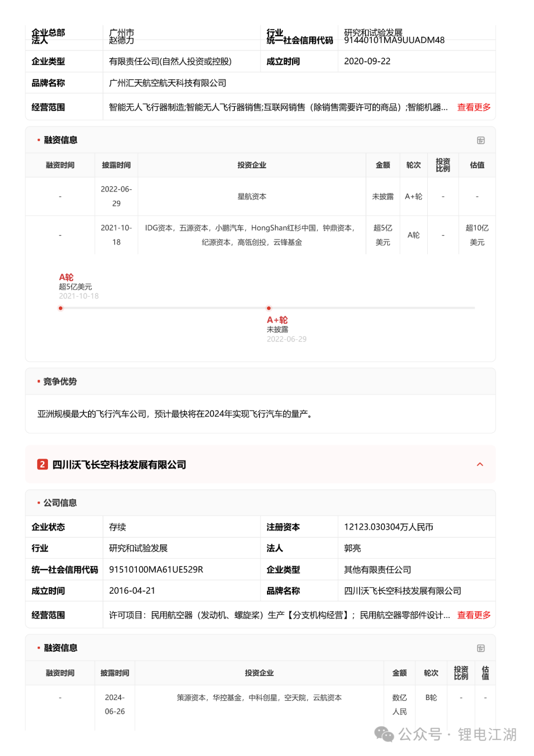Viewport: 534px width, 756px height.
Task: Click 查看更多 in the 民用航空器 business scope row
Action: pyautogui.click(x=474, y=615)
